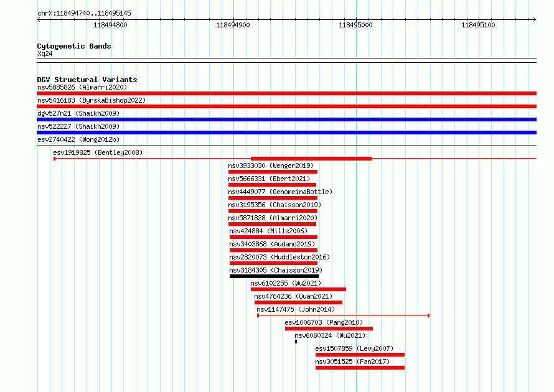Click the red bar under nsv4449077
The height and width of the screenshot is (392, 554).
coord(273,198)
